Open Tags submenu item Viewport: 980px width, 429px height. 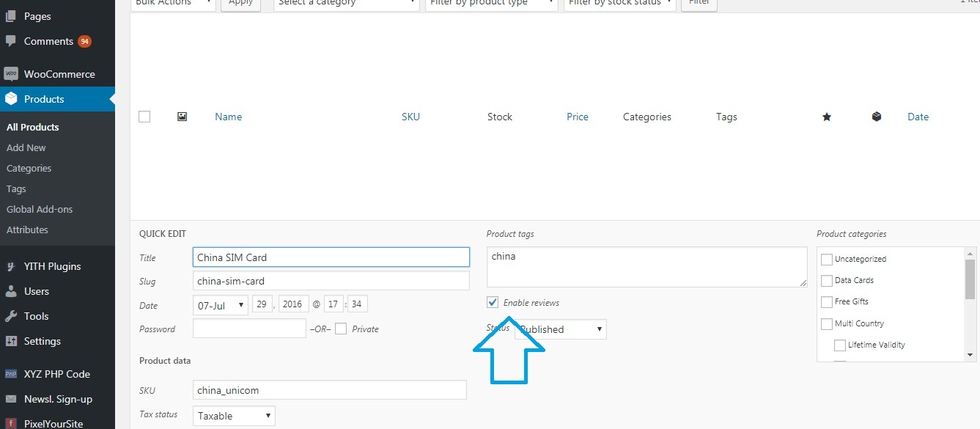coord(16,188)
